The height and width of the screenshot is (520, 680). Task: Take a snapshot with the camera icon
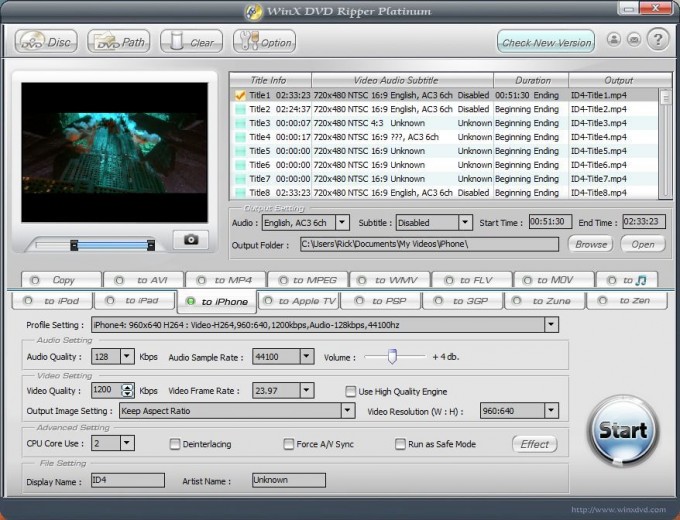pos(191,239)
